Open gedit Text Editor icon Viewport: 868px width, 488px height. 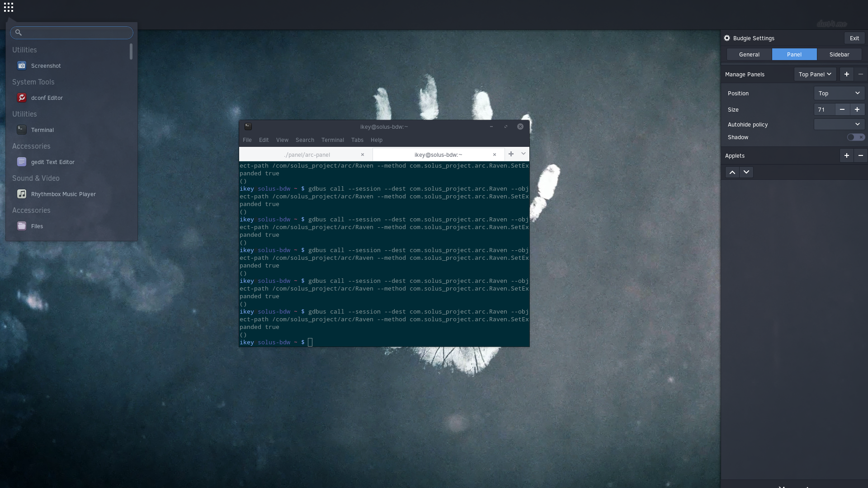tap(22, 162)
